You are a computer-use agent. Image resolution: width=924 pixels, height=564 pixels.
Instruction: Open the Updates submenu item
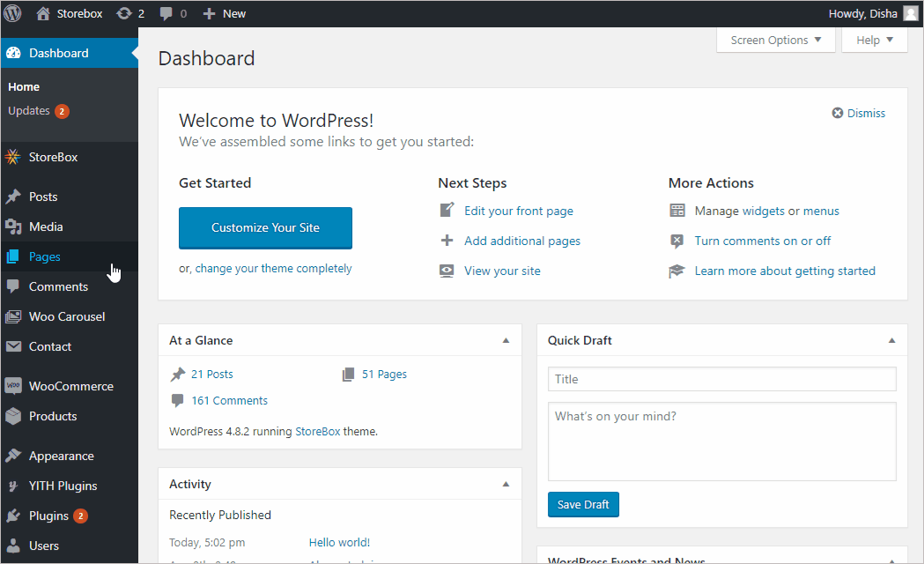tap(29, 111)
